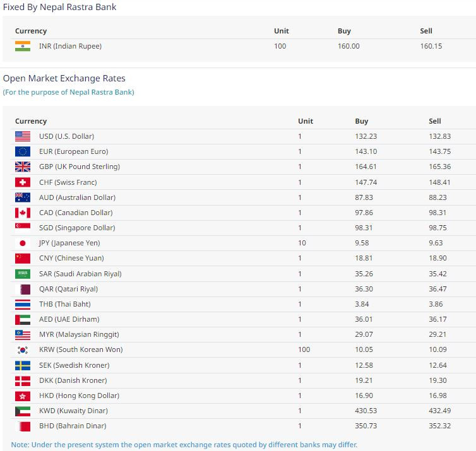The image size is (476, 451).
Task: Click the 'For the purpose of Nepal Rastra Bank' text
Action: [68, 92]
